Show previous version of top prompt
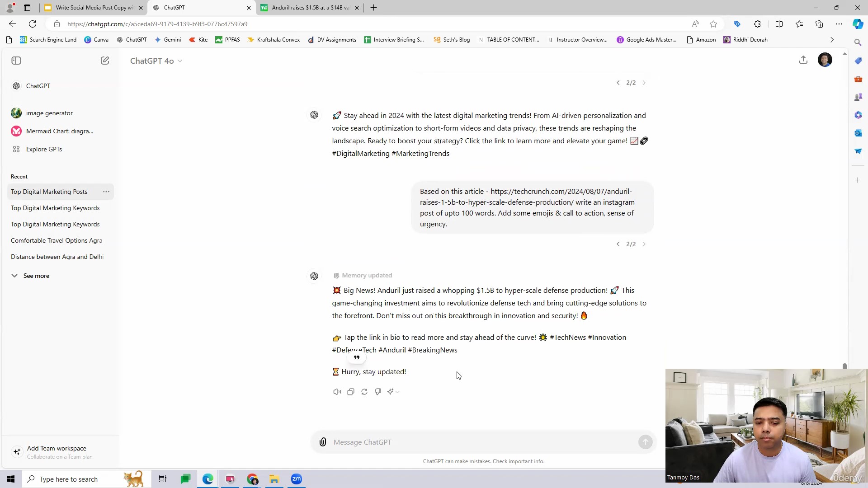Viewport: 868px width, 488px height. [618, 83]
